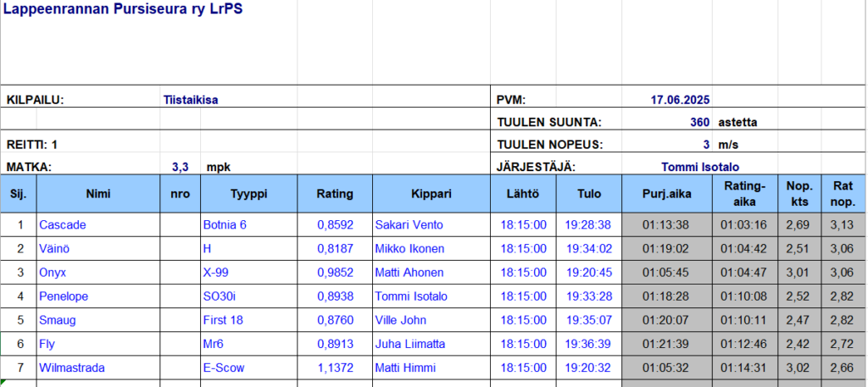Select the Tiistaikisa competition name cell
This screenshot has width=868, height=387.
tap(191, 99)
